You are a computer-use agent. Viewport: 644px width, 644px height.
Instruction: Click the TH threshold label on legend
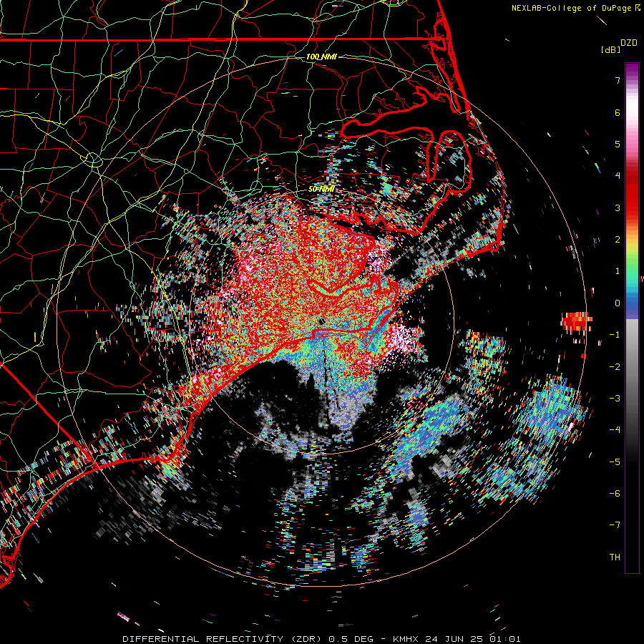[615, 557]
